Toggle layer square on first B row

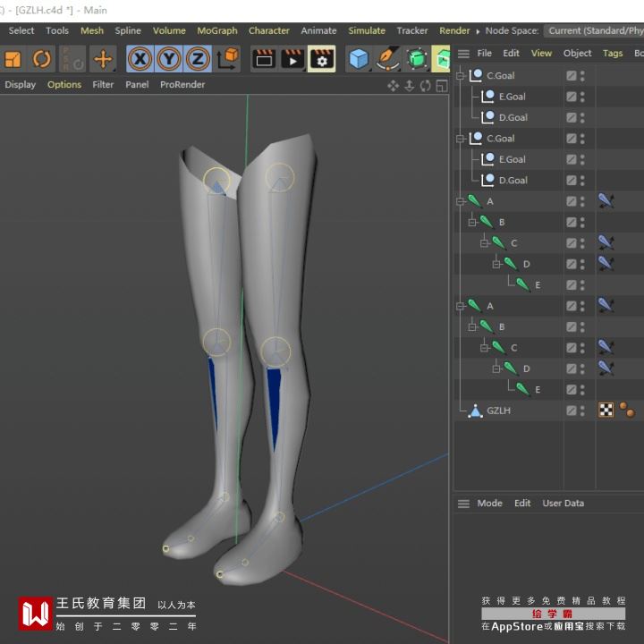pos(572,222)
